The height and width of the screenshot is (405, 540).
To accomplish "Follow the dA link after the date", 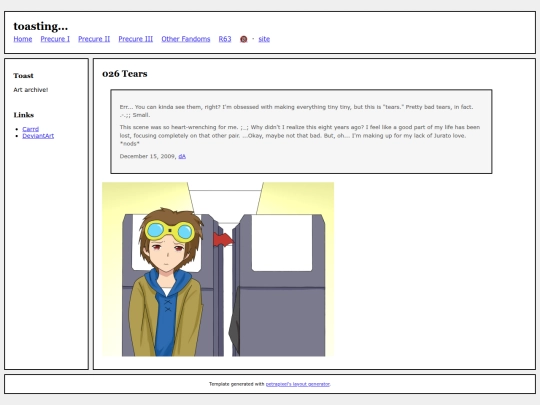I will tap(182, 156).
